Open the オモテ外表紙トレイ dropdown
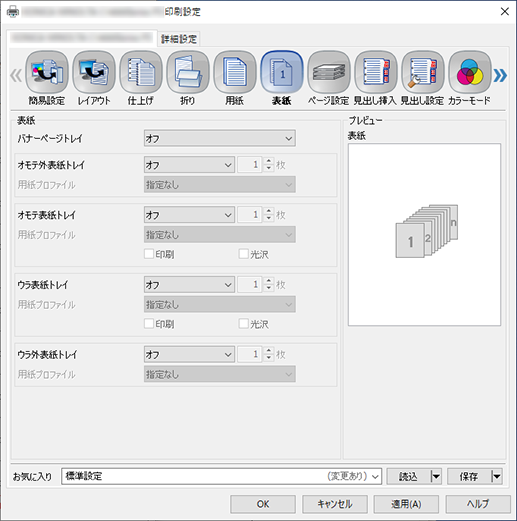 click(189, 165)
